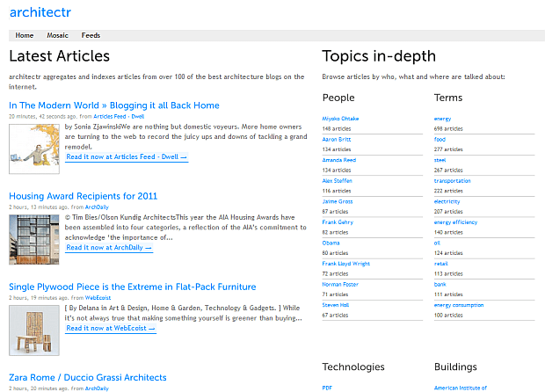Image resolution: width=545 pixels, height=392 pixels.
Task: Click the housing building thumbnail image
Action: coord(34,238)
